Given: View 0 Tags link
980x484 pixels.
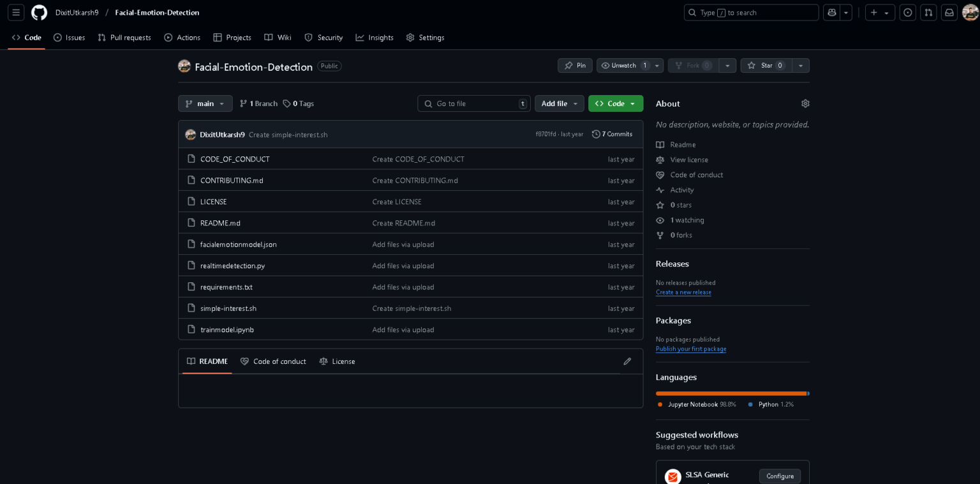Looking at the screenshot, I should (299, 103).
